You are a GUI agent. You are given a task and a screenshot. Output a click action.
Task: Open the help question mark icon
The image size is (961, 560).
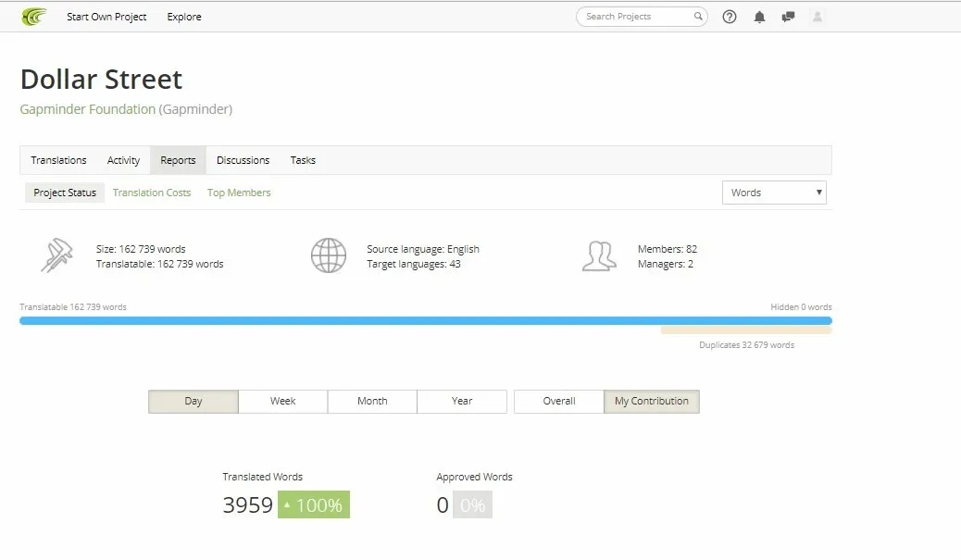(730, 17)
